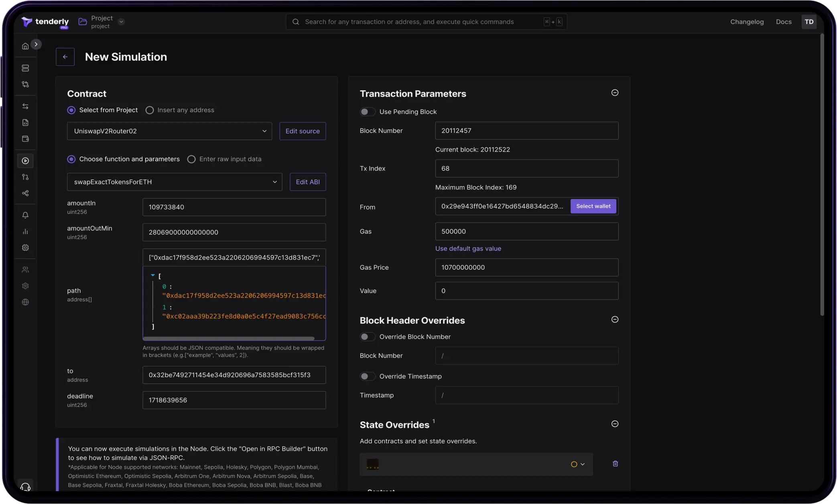Open Docs from the top bar
837x504 pixels.
click(783, 22)
